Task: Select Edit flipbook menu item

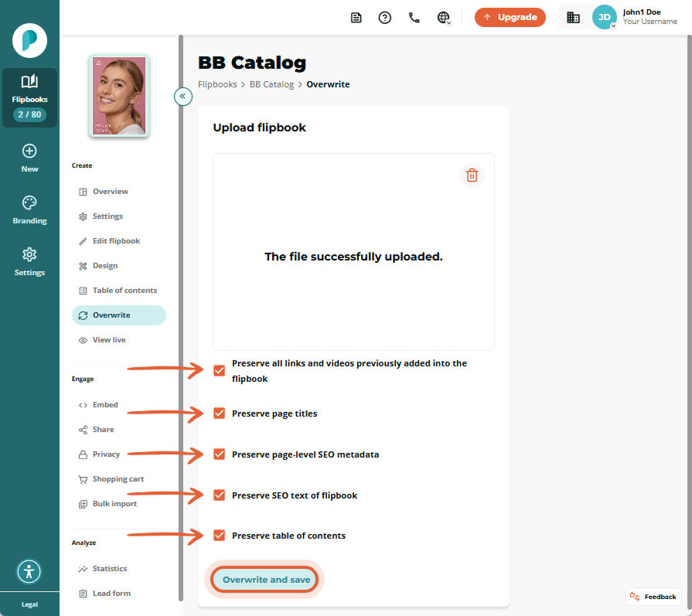Action: click(x=119, y=241)
